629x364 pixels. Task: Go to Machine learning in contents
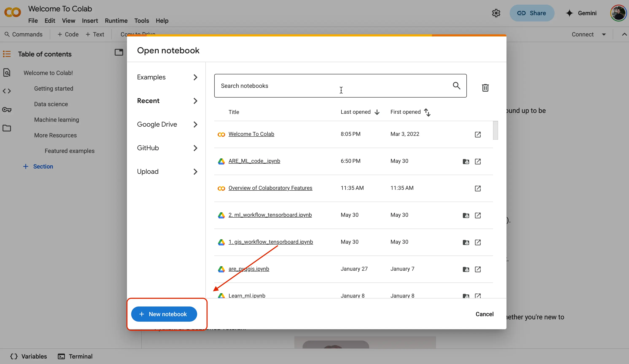tap(57, 120)
